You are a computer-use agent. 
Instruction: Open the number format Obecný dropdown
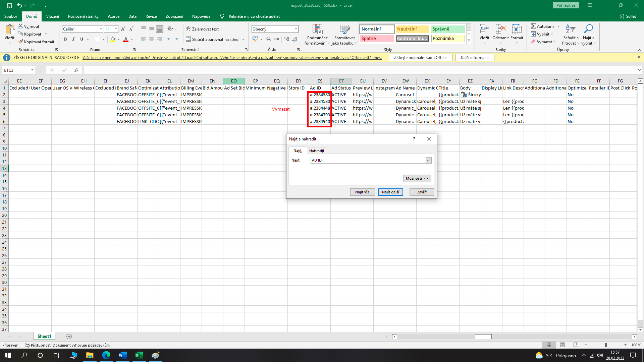[296, 29]
